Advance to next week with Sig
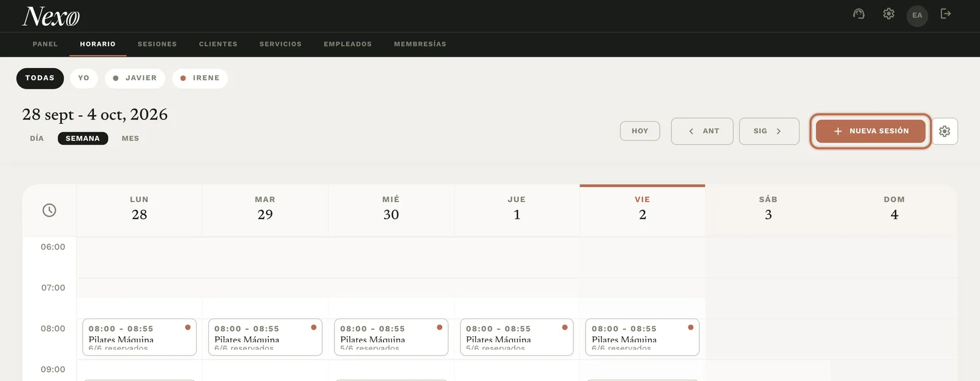Screen dimensions: 980x381 (769, 131)
